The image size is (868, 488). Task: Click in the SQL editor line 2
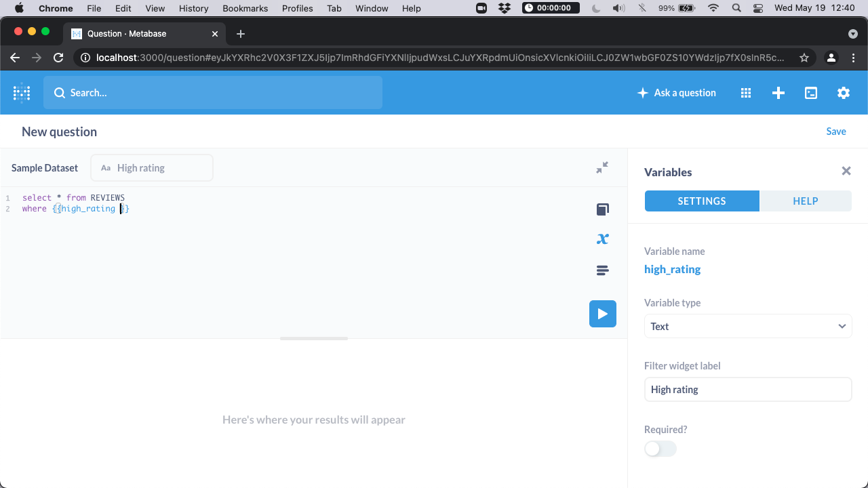tap(75, 209)
